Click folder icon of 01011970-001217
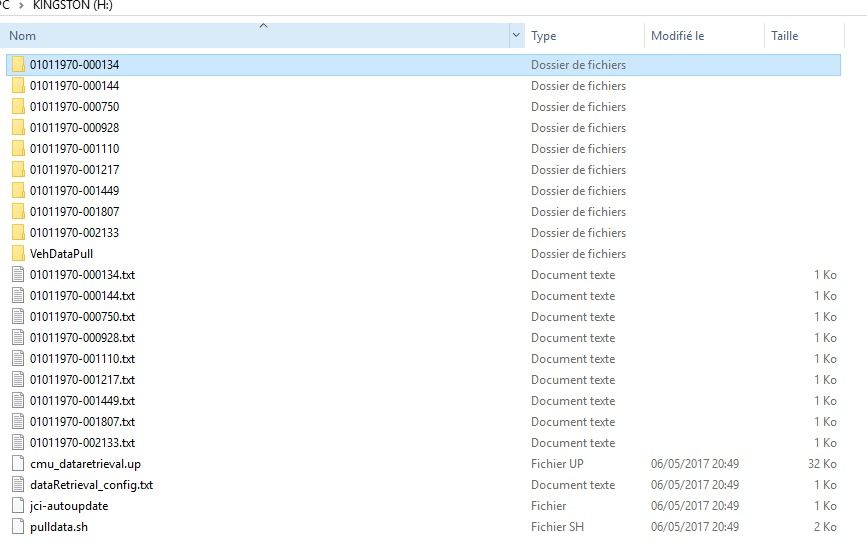This screenshot has height=551, width=867. [x=18, y=170]
